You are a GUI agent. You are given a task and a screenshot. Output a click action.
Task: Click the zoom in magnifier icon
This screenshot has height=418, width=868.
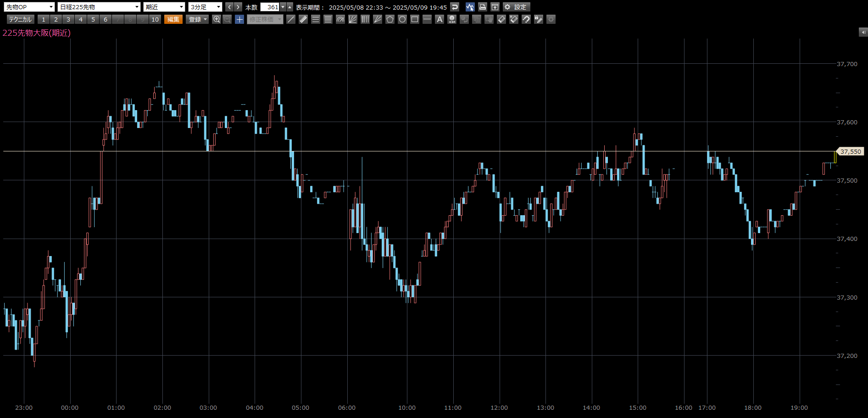coord(217,19)
